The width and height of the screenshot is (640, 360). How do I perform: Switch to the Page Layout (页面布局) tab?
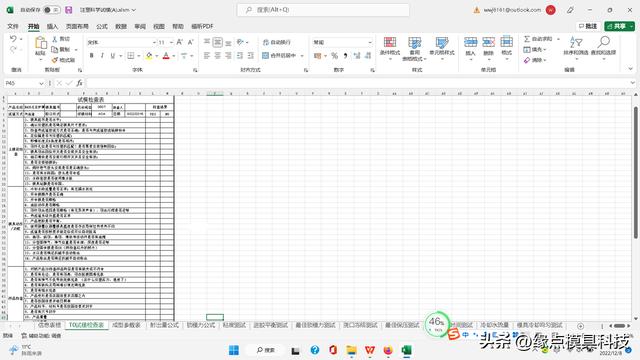tap(77, 26)
